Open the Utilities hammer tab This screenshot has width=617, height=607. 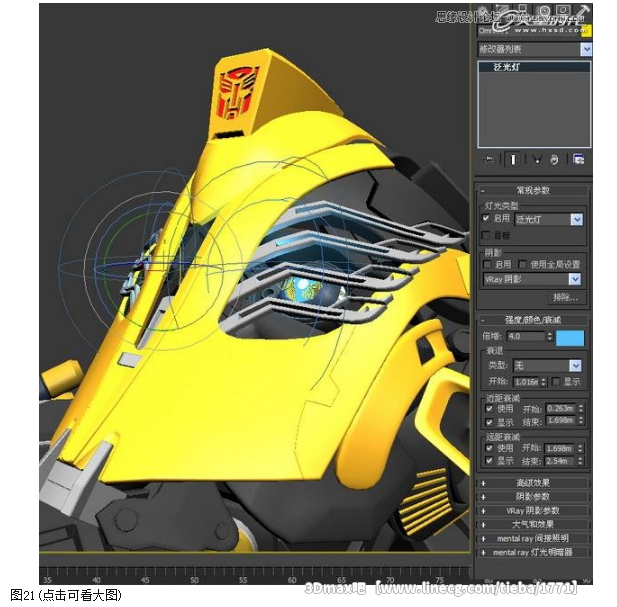583,10
